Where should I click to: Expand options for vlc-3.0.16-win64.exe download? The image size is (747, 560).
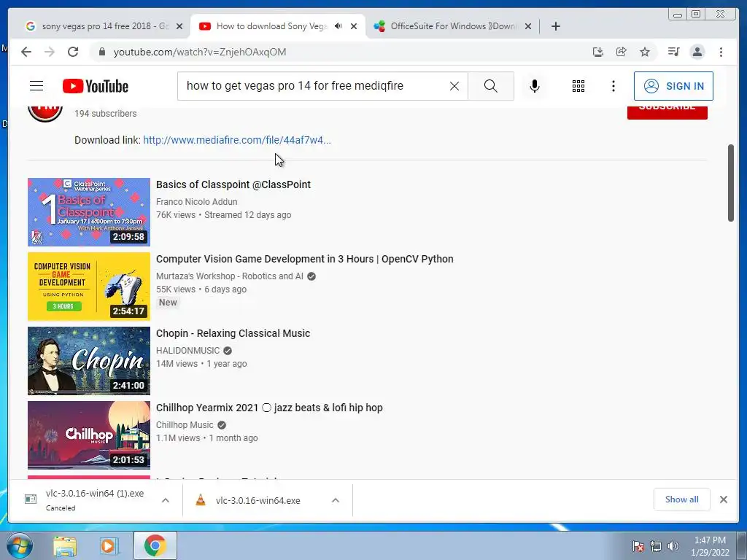[x=336, y=500]
